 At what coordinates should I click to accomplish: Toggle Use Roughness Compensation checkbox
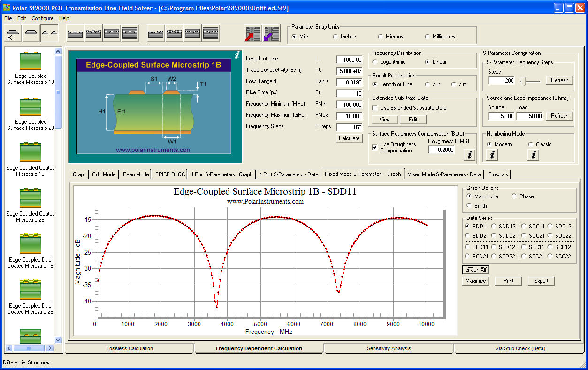(374, 147)
